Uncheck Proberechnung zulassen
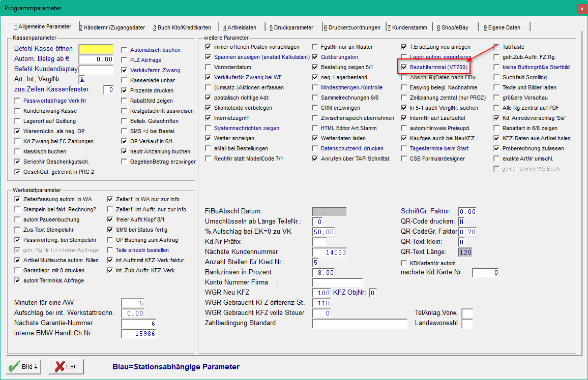The width and height of the screenshot is (588, 380). click(496, 148)
